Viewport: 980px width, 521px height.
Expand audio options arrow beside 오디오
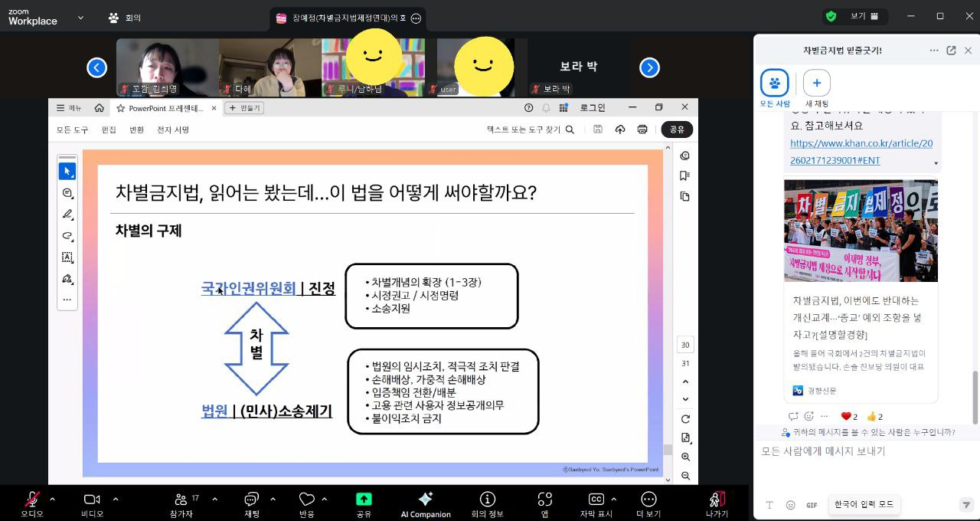[52, 499]
